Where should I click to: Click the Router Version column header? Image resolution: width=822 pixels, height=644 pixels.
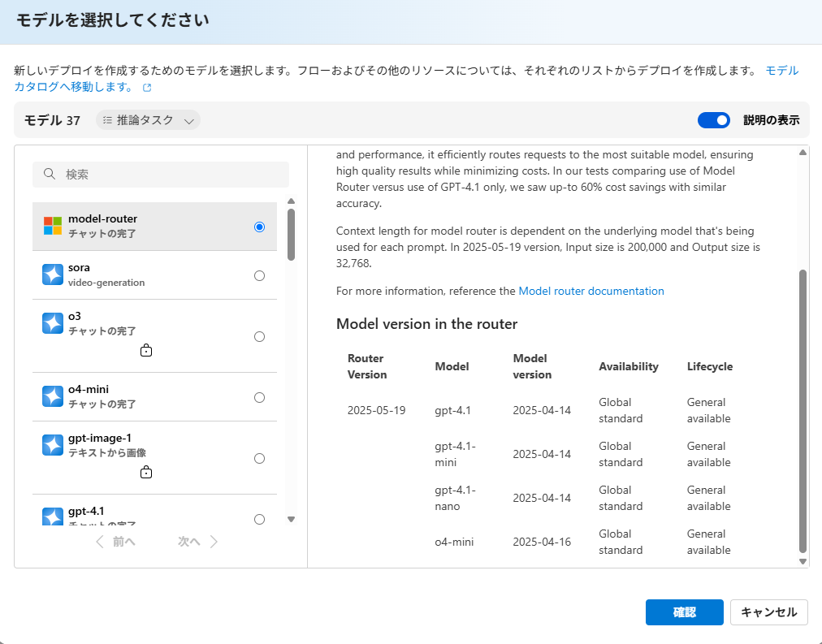point(367,366)
